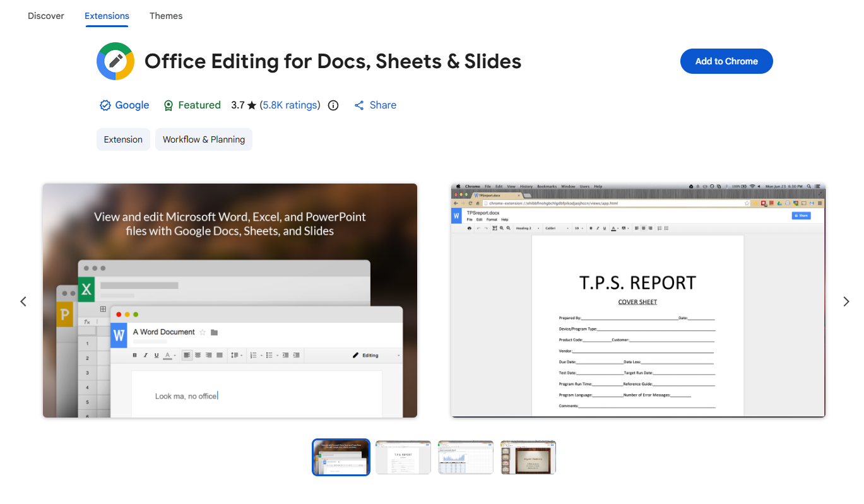Image resolution: width=864 pixels, height=504 pixels.
Task: Open the T.P.S. Report screenshot slide
Action: [638, 300]
